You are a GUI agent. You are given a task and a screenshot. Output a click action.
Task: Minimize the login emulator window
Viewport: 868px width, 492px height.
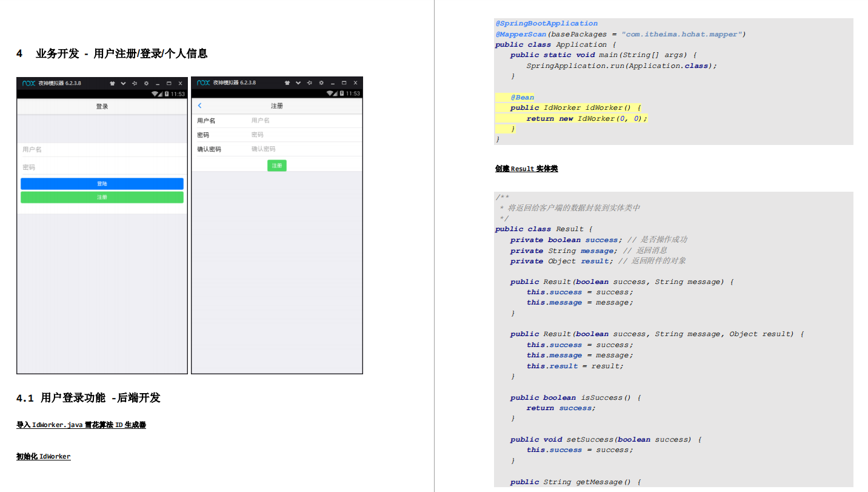coord(158,84)
